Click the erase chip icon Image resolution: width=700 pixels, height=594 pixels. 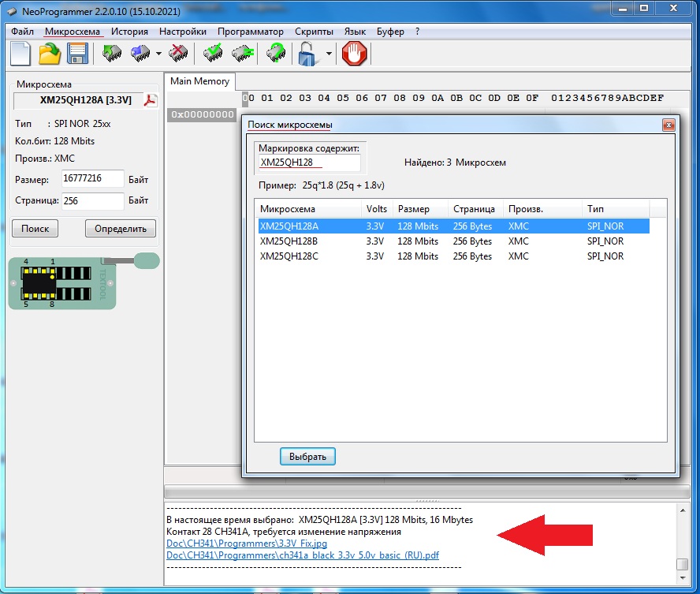178,54
